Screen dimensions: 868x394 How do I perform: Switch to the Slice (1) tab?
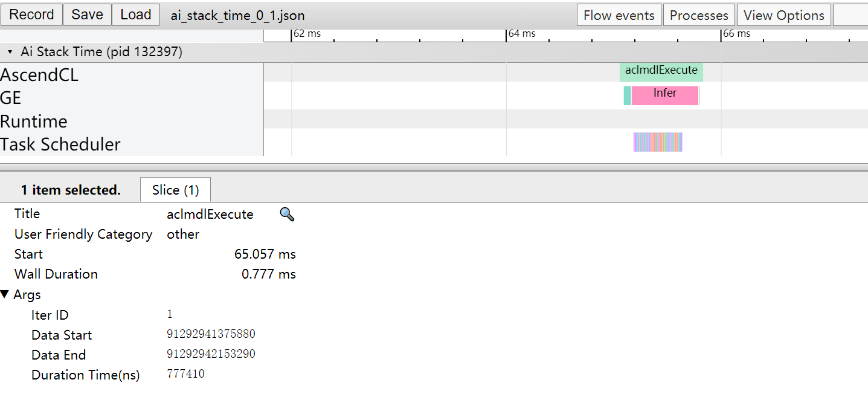pyautogui.click(x=175, y=190)
